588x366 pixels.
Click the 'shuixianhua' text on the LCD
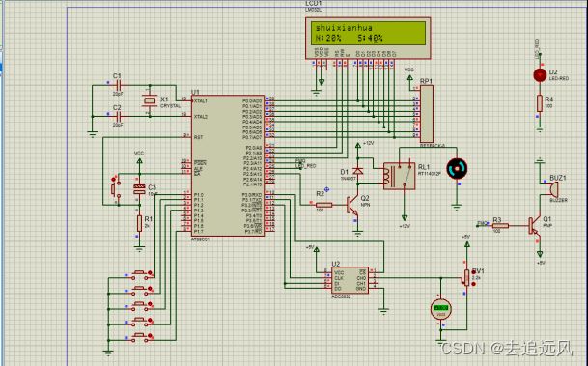344,28
